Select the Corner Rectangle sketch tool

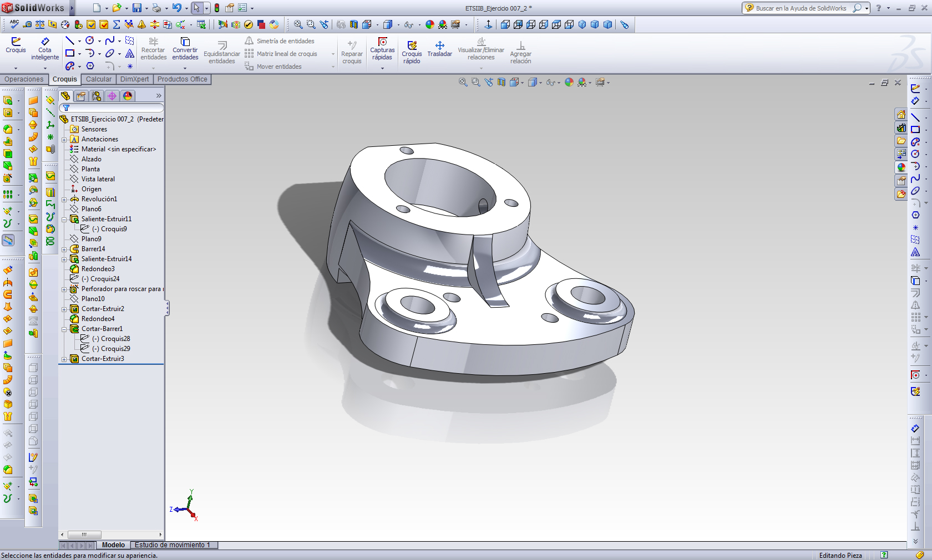tap(69, 53)
